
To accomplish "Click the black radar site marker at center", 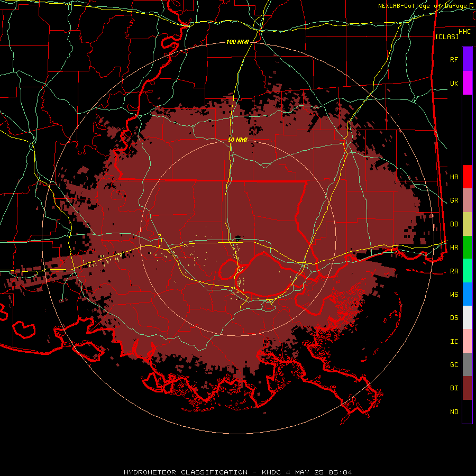I will [x=237, y=237].
